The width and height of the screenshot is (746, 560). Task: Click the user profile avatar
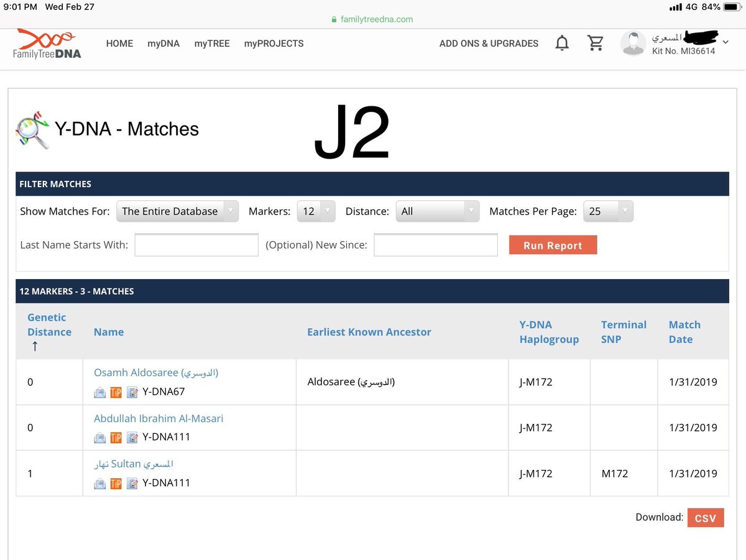coord(633,43)
